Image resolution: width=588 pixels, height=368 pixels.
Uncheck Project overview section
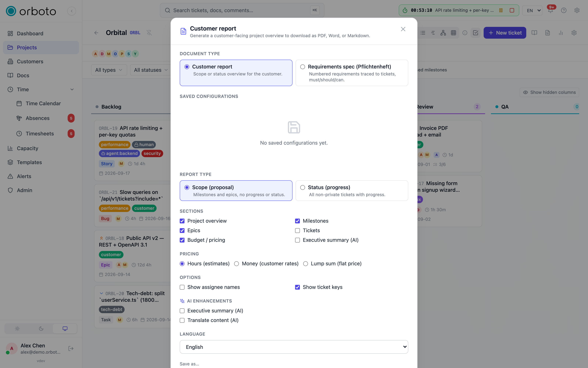182,221
